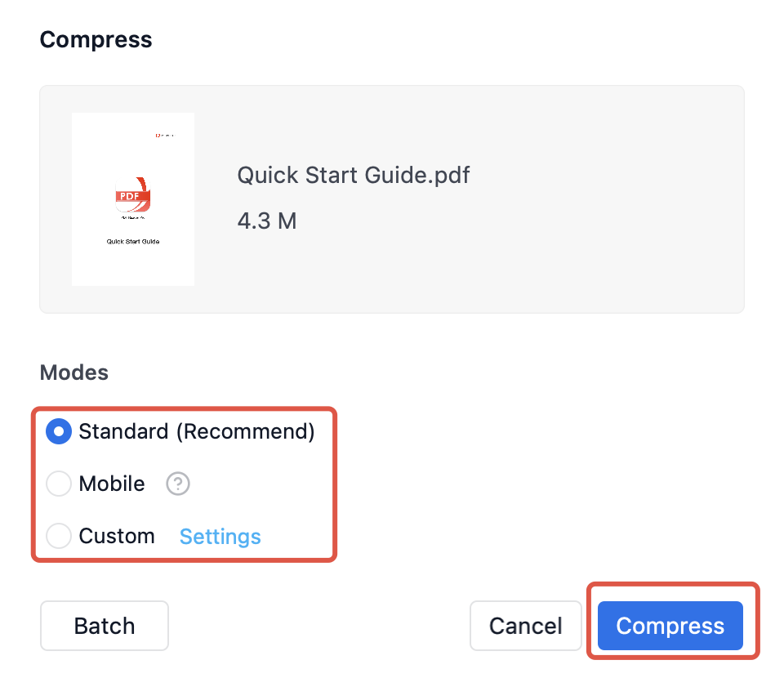
Task: Click the Quick Start Guide page thumbnail
Action: coord(133,261)
